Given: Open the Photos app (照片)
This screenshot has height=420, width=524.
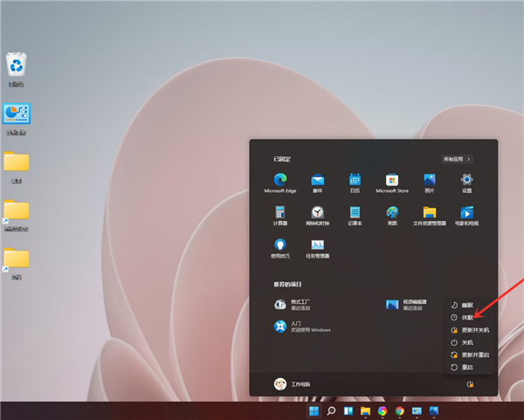Looking at the screenshot, I should coord(430,180).
